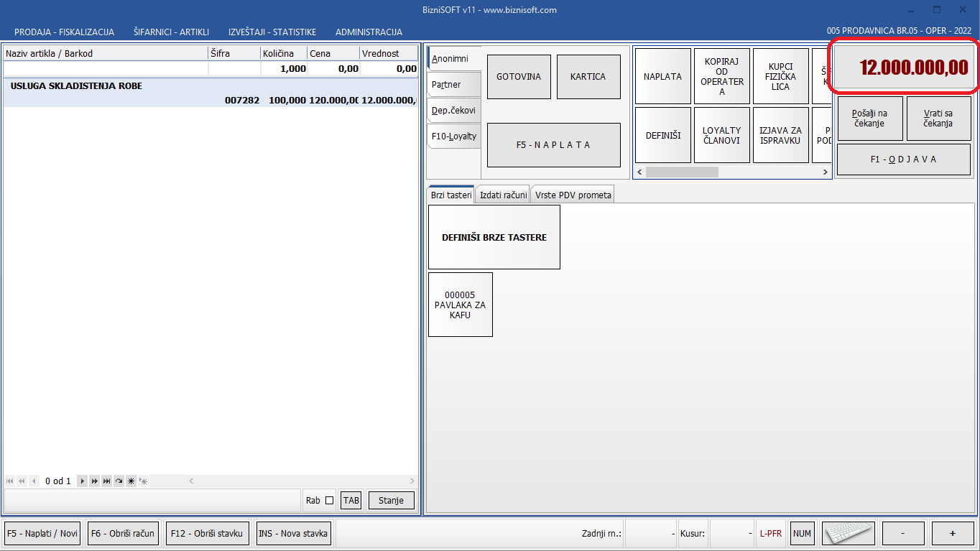
Task: Toggle the L-PFR status indicator
Action: pos(771,534)
